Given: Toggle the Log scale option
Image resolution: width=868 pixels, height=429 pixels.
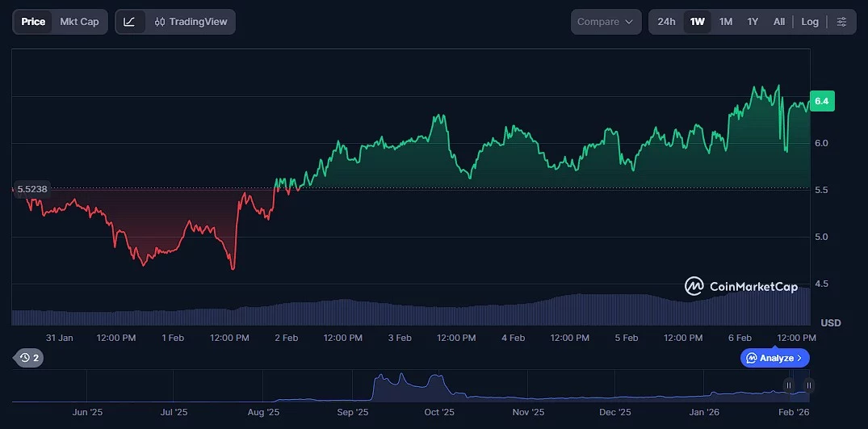Looking at the screenshot, I should [810, 22].
